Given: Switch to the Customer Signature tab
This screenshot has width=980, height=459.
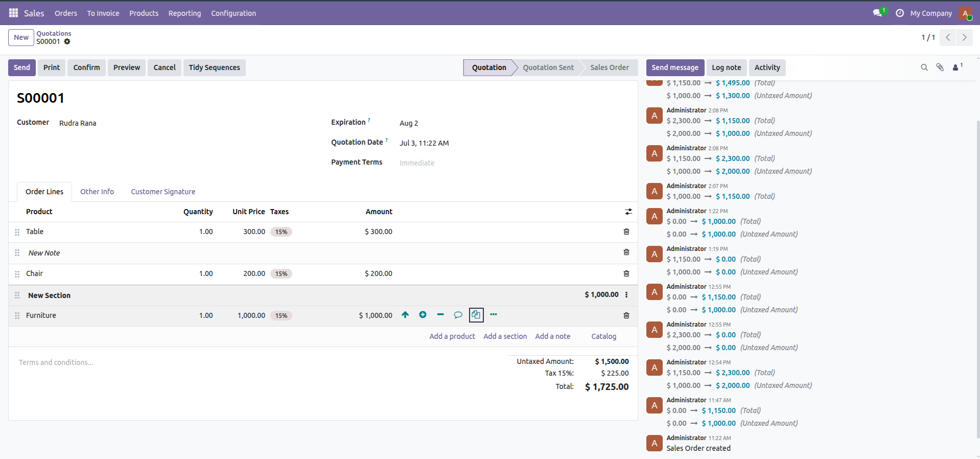Looking at the screenshot, I should 163,192.
